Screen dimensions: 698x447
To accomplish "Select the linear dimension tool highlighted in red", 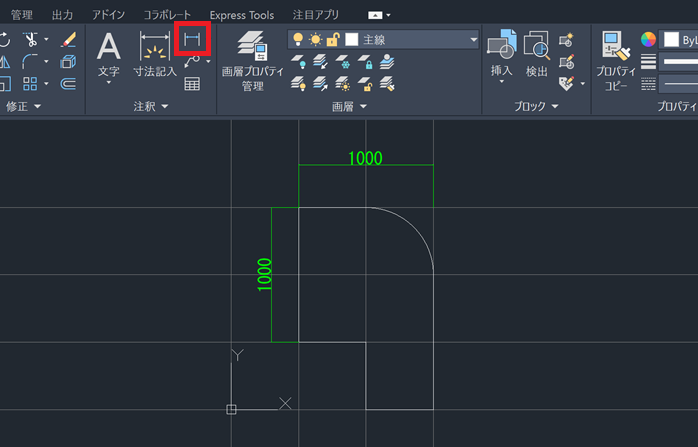I will click(191, 39).
